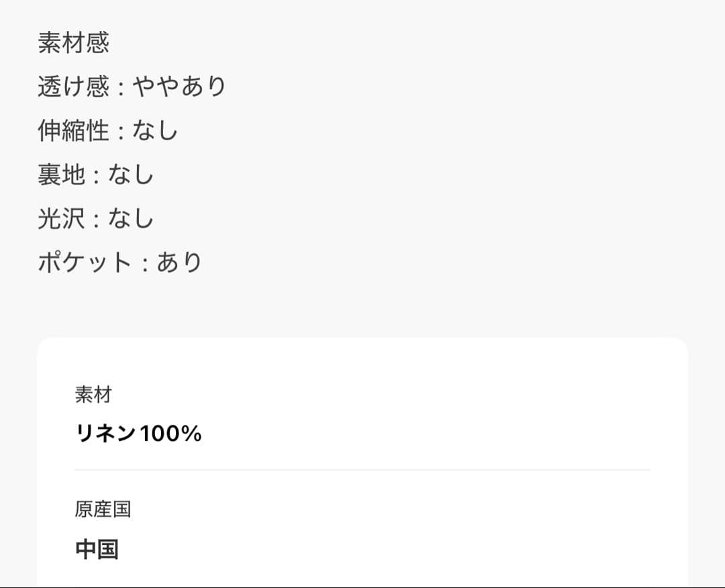Select the bold 中国 text
Screen dimensions: 725x588
(x=97, y=549)
